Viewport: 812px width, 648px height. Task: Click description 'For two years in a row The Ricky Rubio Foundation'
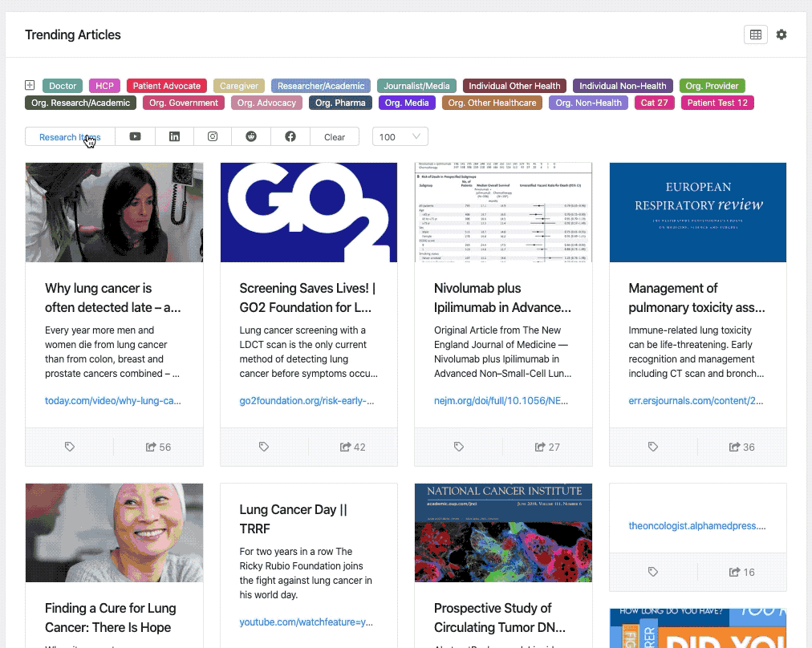(306, 573)
